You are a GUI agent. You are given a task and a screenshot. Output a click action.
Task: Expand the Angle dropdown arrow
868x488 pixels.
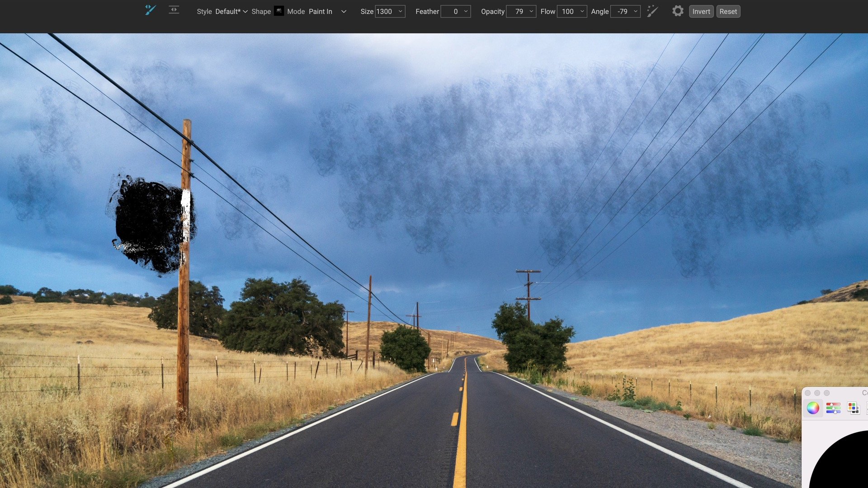point(635,11)
